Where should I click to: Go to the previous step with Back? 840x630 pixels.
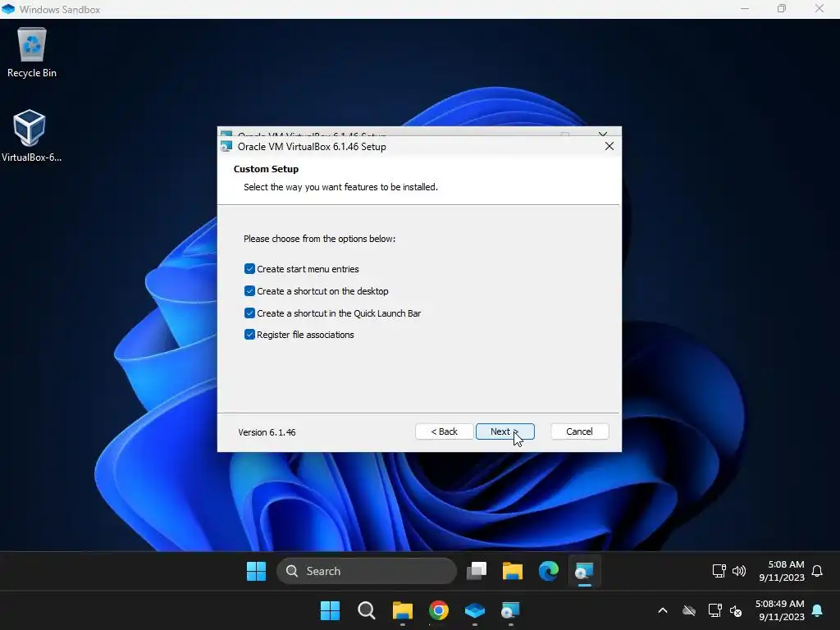(x=444, y=431)
